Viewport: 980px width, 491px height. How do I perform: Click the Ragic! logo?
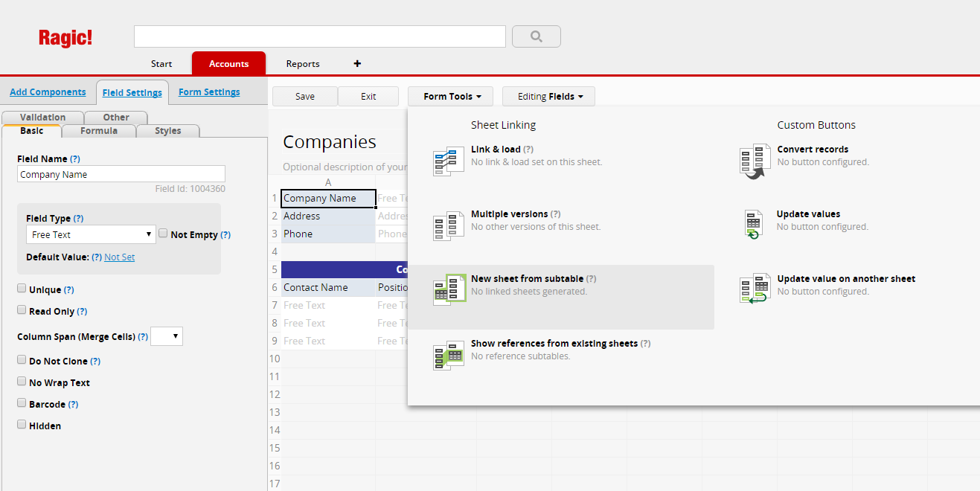pyautogui.click(x=65, y=38)
